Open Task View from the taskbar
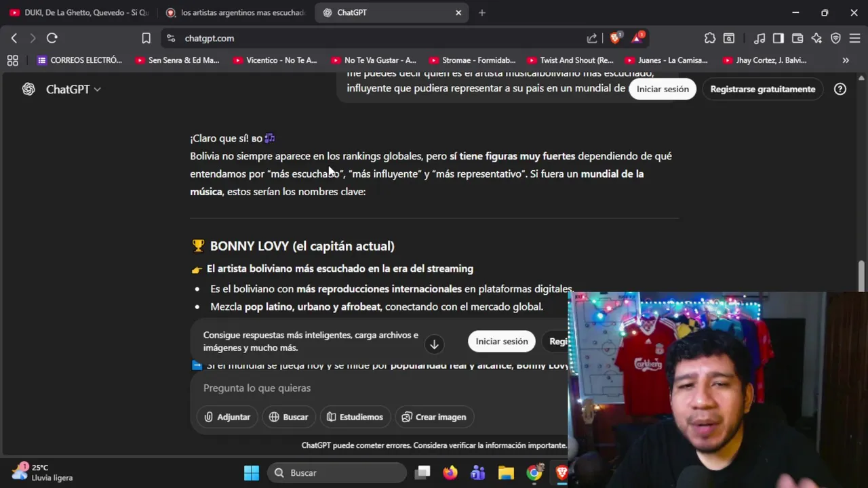The image size is (868, 488). tap(422, 472)
